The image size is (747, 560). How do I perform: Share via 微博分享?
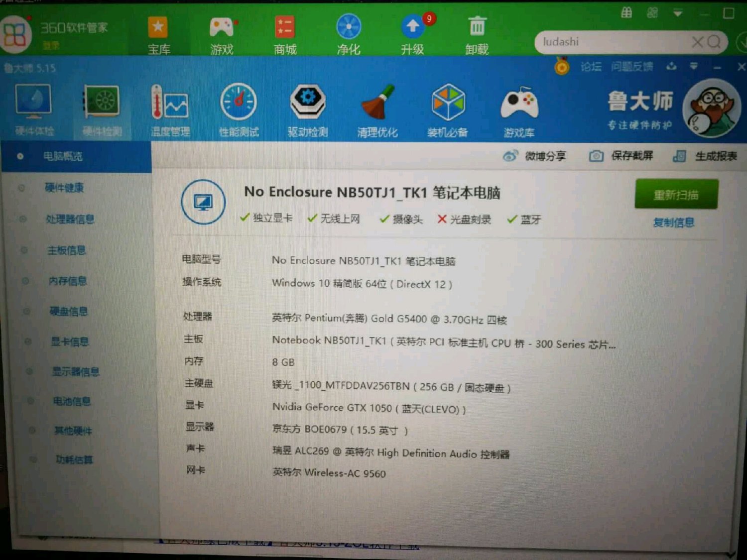coord(534,156)
